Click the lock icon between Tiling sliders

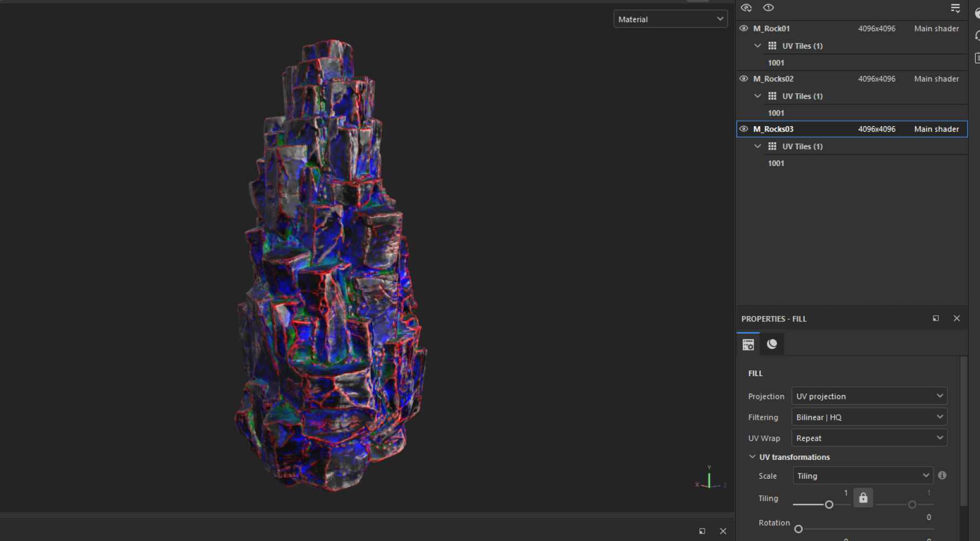tap(863, 498)
